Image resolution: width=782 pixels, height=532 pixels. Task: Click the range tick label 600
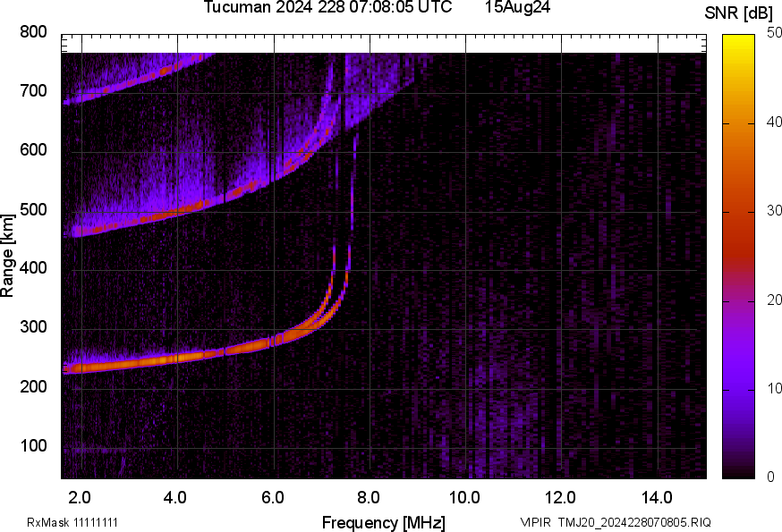[x=33, y=150]
